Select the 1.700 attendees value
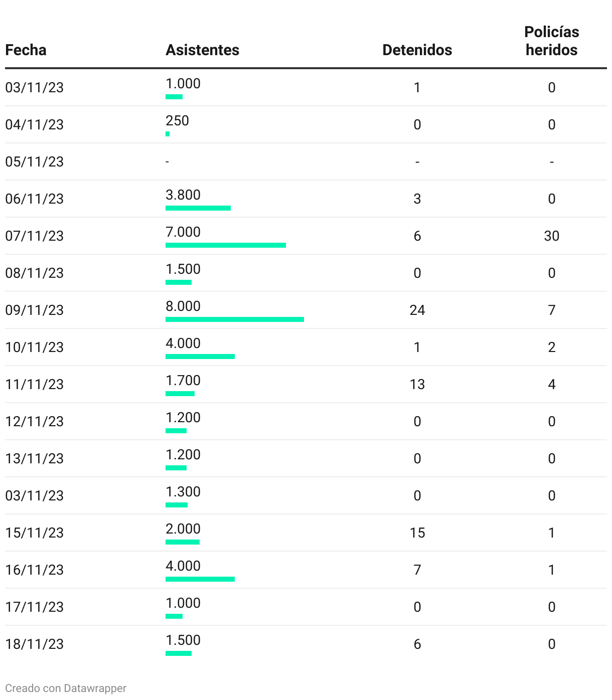Image resolution: width=612 pixels, height=700 pixels. click(x=183, y=381)
